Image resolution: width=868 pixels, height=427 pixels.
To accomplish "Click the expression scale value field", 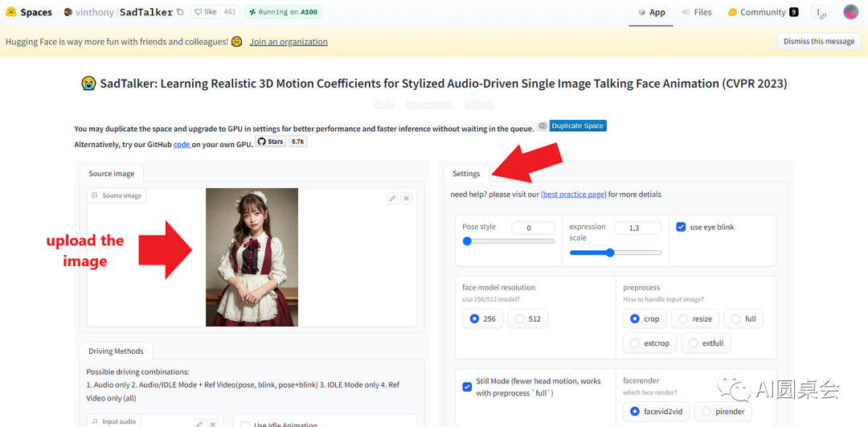I will pyautogui.click(x=637, y=228).
